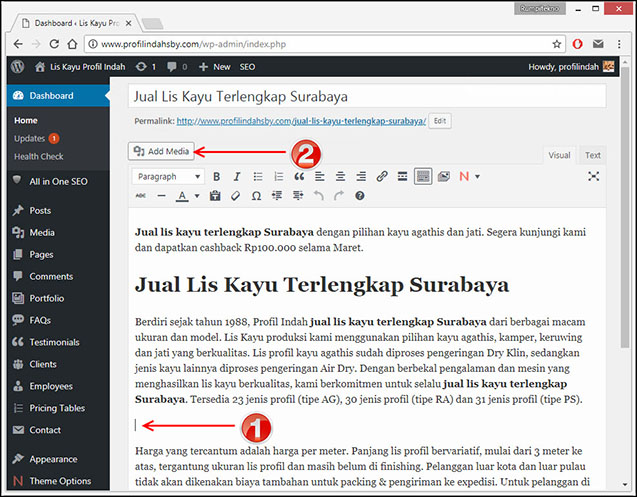Open Portfolio in the sidebar
Image resolution: width=637 pixels, height=497 pixels.
[58, 298]
